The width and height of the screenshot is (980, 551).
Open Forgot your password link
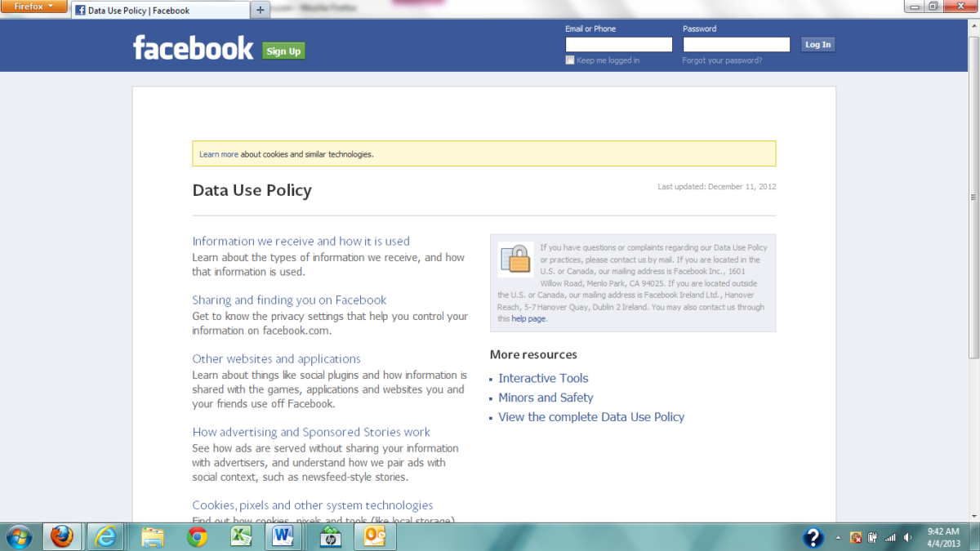click(722, 60)
